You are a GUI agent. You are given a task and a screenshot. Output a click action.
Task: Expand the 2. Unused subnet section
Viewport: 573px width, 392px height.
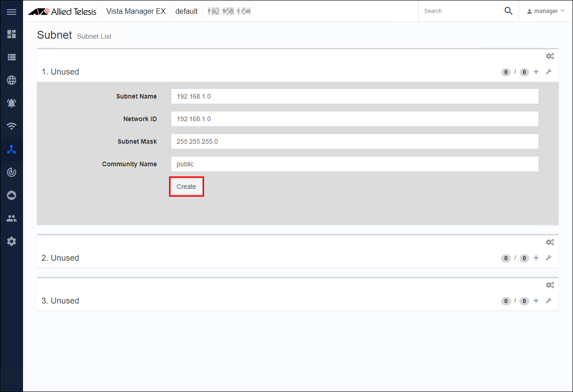(x=60, y=258)
